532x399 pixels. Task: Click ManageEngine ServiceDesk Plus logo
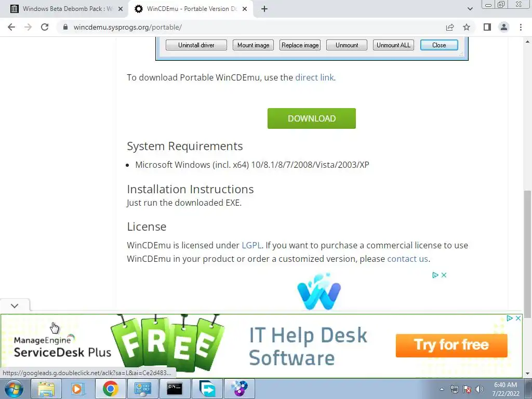[x=62, y=347]
